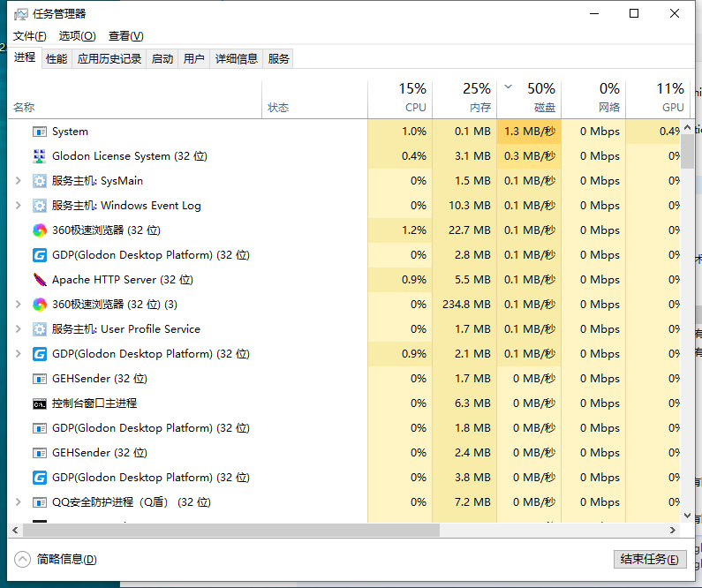Click GDP icon in the 2.1 MB row
702x588 pixels.
40,354
